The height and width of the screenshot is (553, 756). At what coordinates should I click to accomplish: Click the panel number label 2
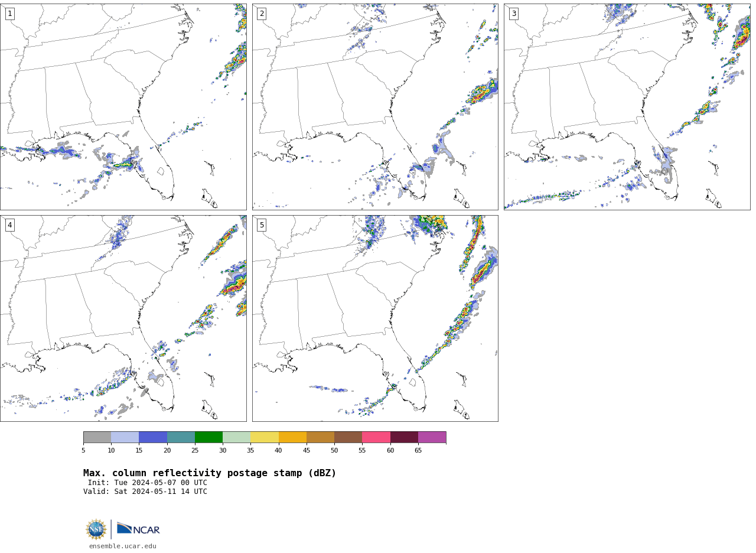point(262,14)
